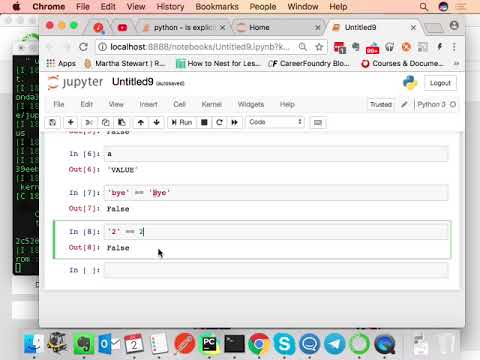Save notebook with the save icon
The width and height of the screenshot is (480, 360).
52,122
